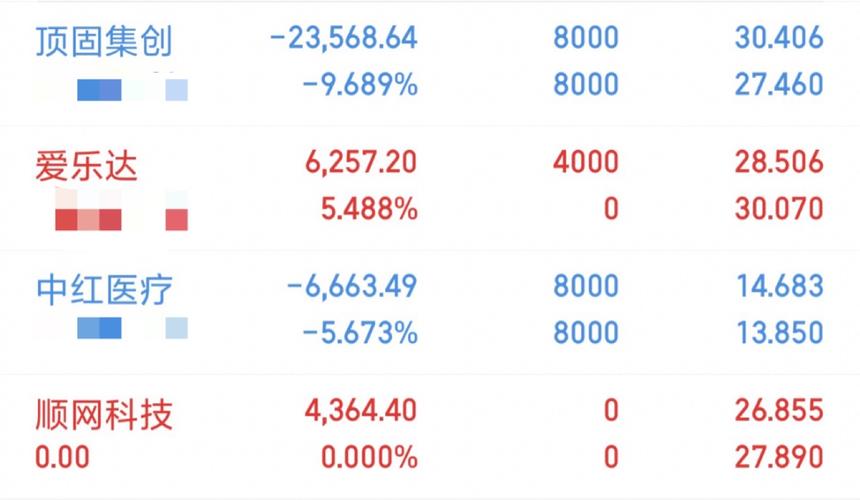
Task: Select the 28.506 cost price
Action: [x=778, y=162]
